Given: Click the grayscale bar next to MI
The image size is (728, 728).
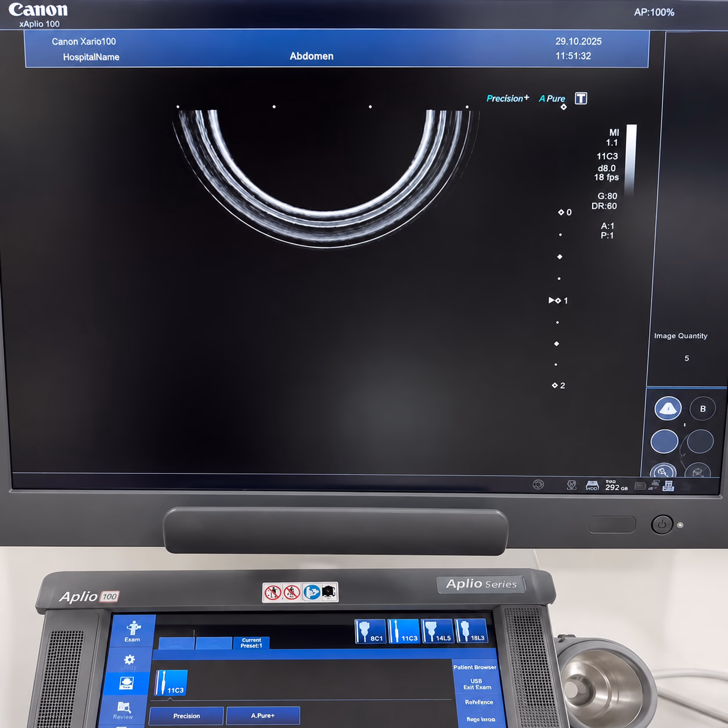Looking at the screenshot, I should tap(631, 159).
